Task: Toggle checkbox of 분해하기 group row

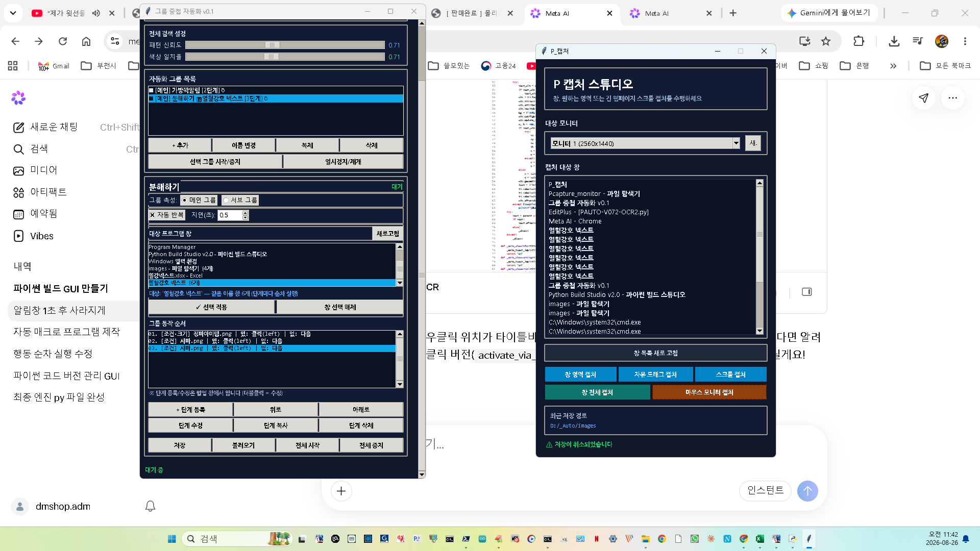Action: [151, 98]
